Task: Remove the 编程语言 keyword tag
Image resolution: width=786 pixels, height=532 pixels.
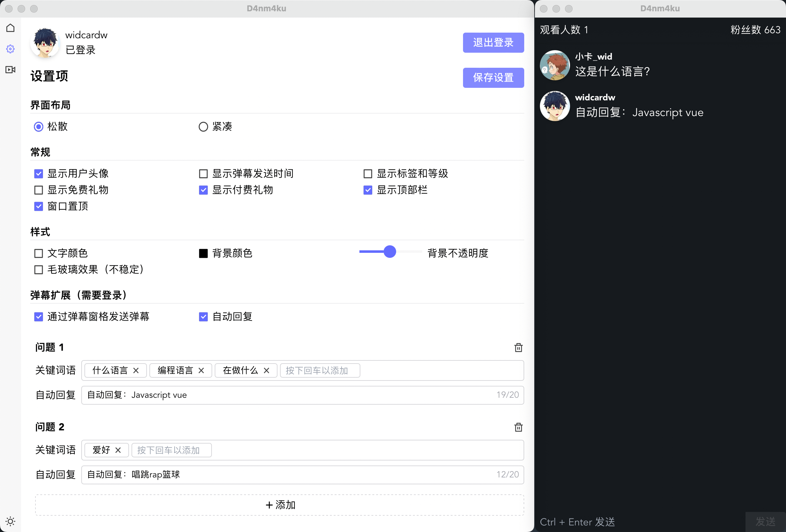Action: (x=201, y=370)
